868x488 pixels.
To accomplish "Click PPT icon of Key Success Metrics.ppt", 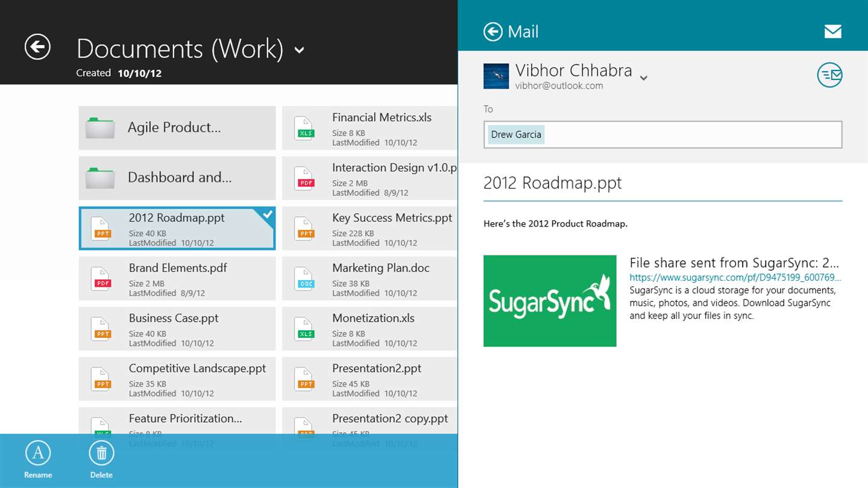I will coord(306,228).
